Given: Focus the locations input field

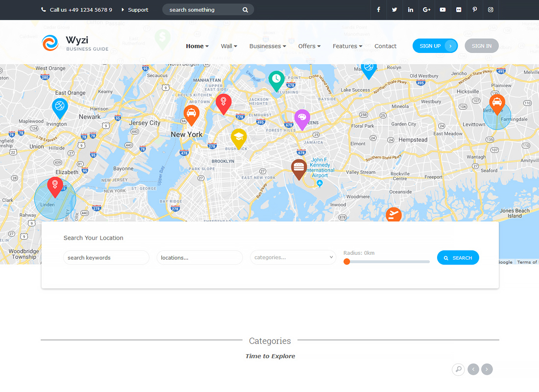Looking at the screenshot, I should [x=200, y=258].
